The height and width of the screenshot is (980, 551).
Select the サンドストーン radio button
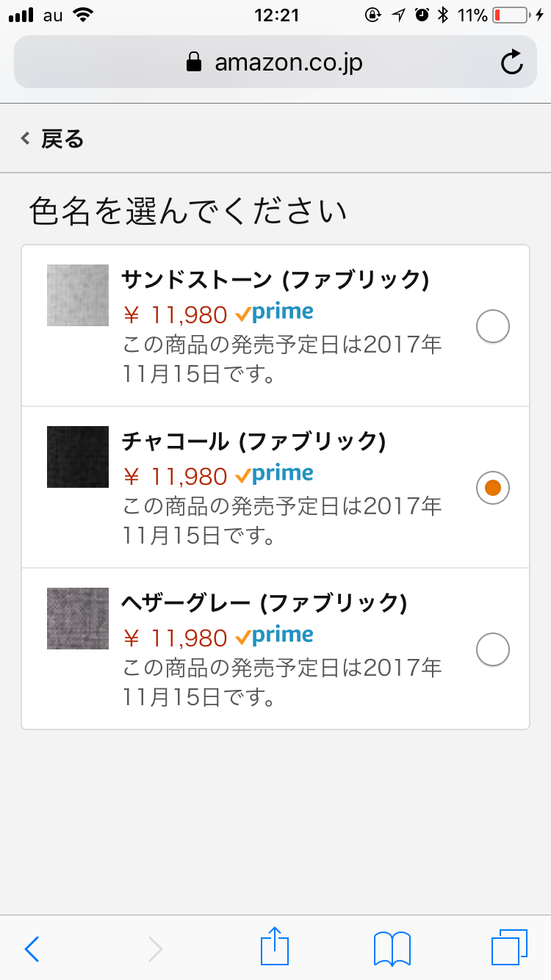[493, 326]
